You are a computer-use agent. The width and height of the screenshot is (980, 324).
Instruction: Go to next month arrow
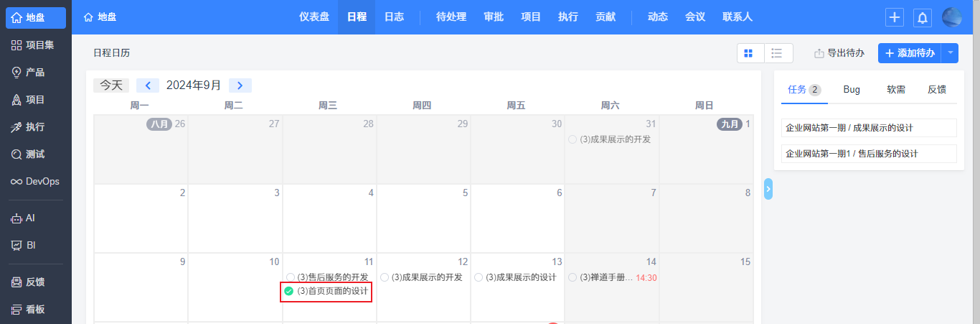pyautogui.click(x=240, y=85)
